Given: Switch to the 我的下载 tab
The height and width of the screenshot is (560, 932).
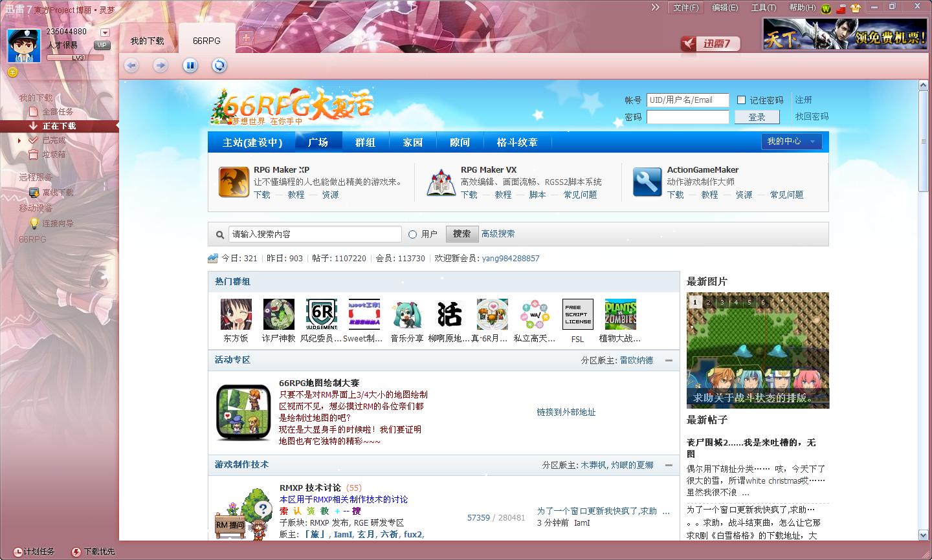Looking at the screenshot, I should click(x=148, y=40).
